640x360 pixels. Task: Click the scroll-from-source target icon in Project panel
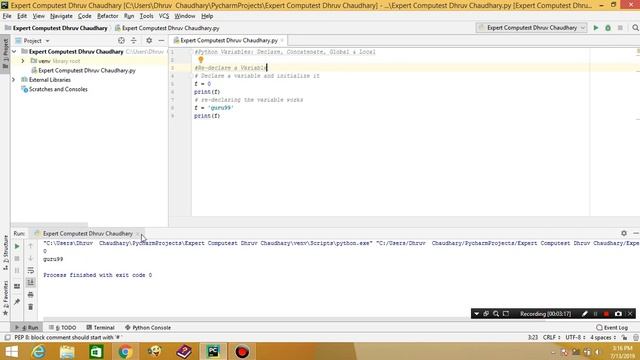121,41
